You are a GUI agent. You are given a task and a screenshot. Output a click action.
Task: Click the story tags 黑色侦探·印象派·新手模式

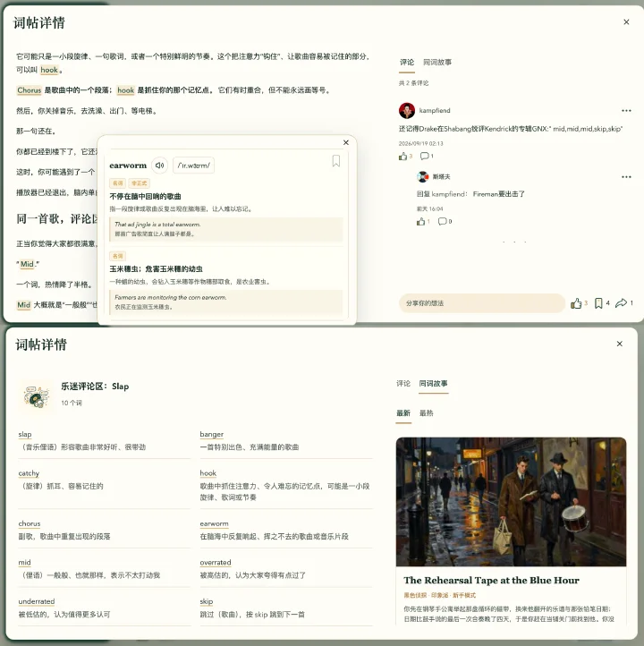click(x=439, y=595)
